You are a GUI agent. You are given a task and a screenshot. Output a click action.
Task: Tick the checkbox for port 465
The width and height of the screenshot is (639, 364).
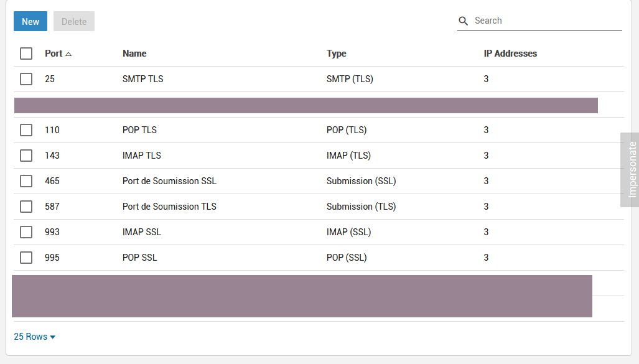(x=26, y=181)
